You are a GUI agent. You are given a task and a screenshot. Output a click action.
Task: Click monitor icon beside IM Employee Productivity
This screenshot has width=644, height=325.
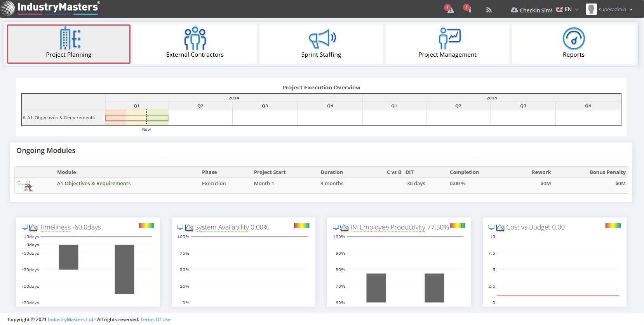click(x=336, y=228)
